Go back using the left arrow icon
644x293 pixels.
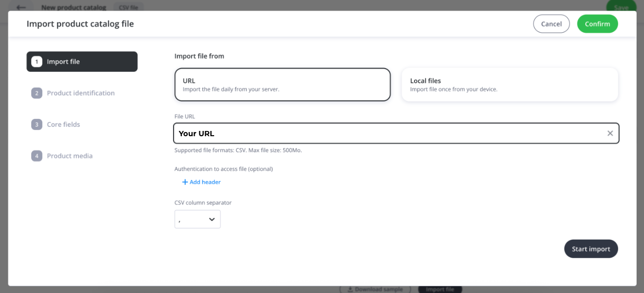click(21, 7)
